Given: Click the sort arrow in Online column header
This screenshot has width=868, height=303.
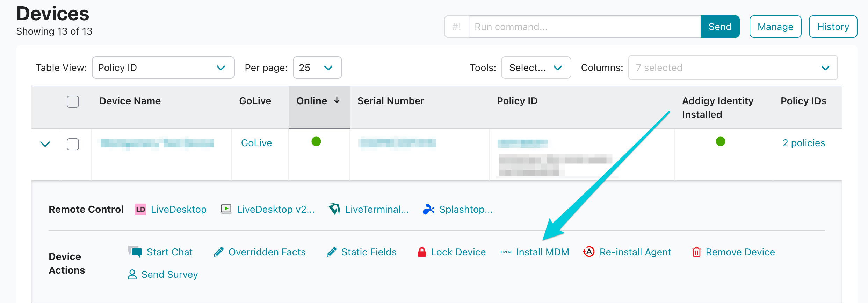Looking at the screenshot, I should coord(337,100).
